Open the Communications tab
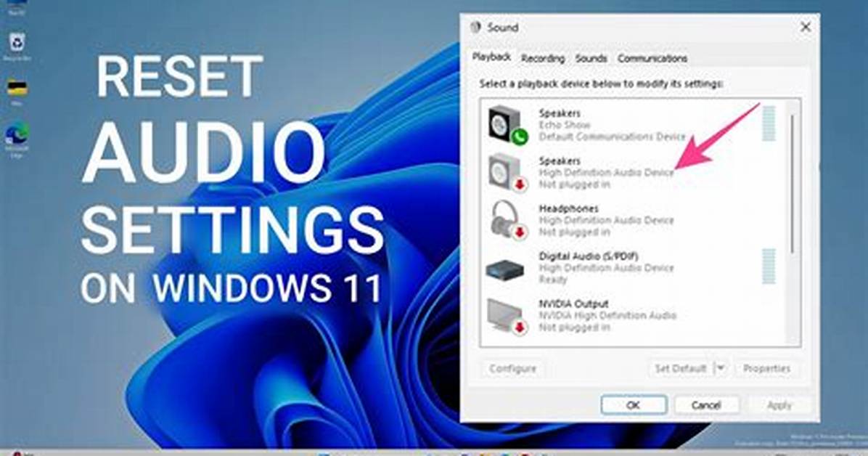 [652, 58]
